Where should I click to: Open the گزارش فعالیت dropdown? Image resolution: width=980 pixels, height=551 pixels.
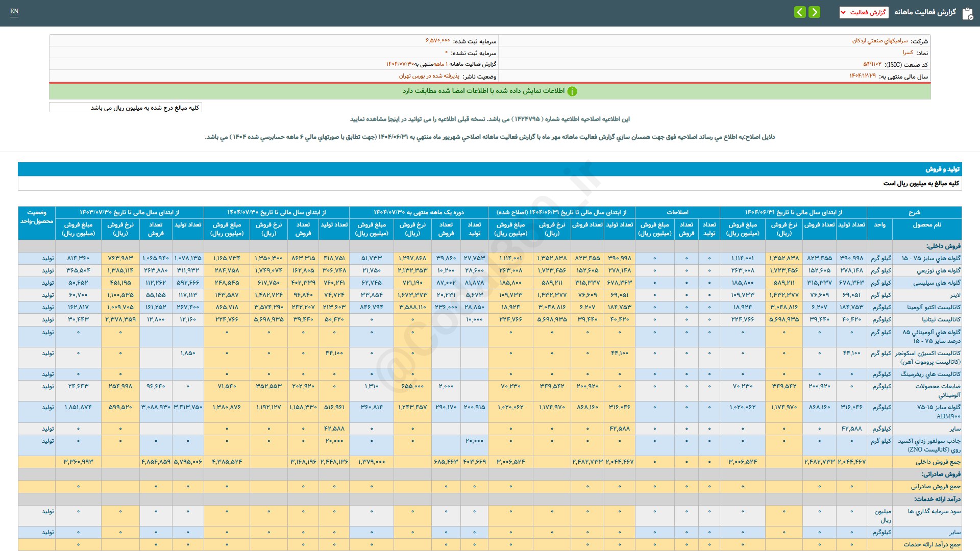click(x=864, y=12)
